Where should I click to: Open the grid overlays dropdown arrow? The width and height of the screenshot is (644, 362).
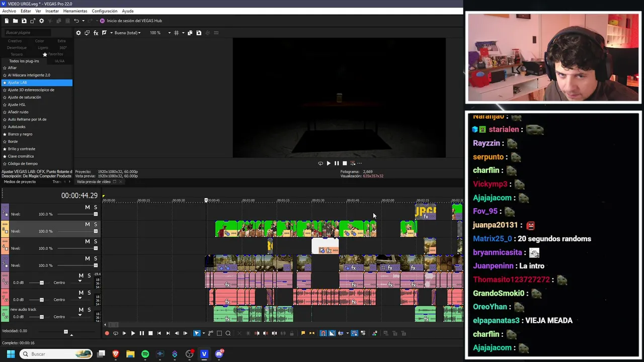(x=183, y=33)
